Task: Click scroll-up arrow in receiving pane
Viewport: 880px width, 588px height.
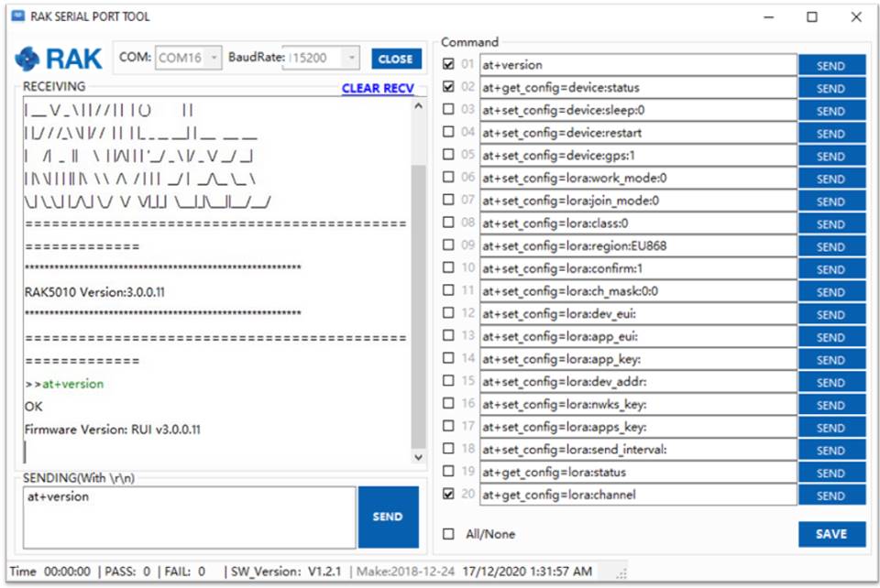Action: [418, 106]
